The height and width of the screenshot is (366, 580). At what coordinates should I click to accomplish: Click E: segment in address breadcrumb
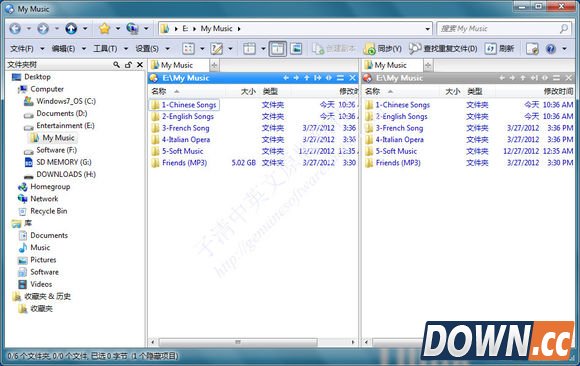tap(185, 28)
